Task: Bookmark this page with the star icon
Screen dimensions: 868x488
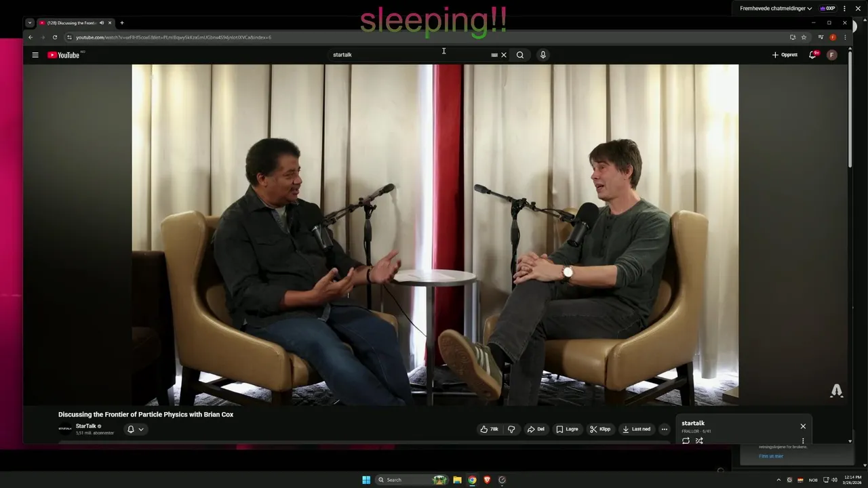Action: point(804,37)
